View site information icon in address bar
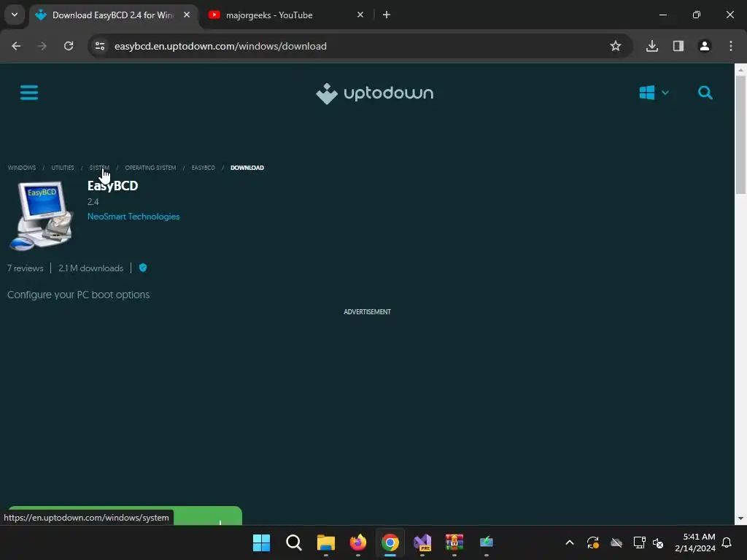 click(x=100, y=46)
